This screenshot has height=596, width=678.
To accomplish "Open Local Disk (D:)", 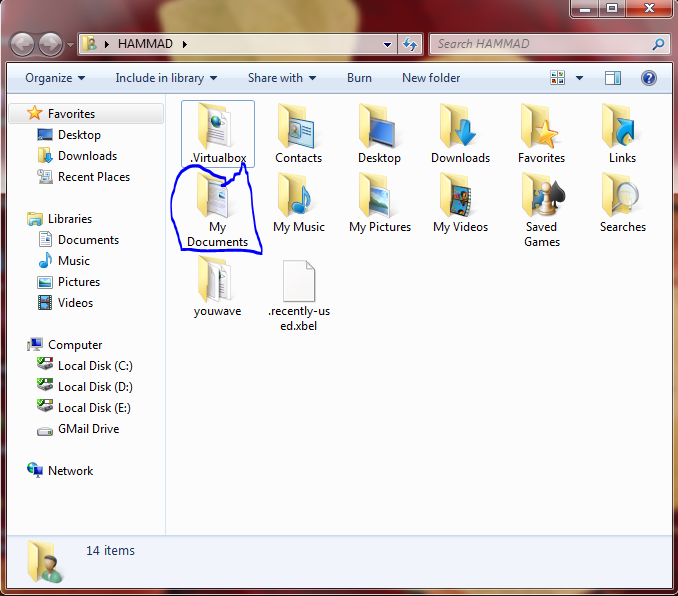I will (x=86, y=387).
